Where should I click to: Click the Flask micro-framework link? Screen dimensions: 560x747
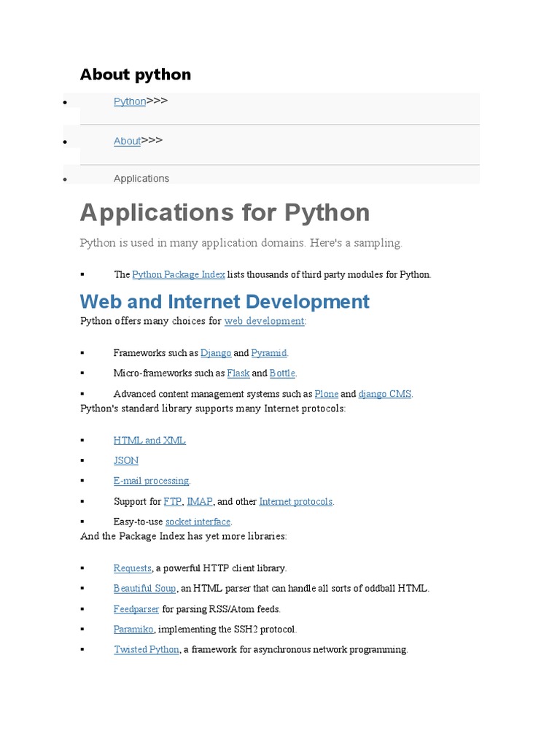click(238, 373)
